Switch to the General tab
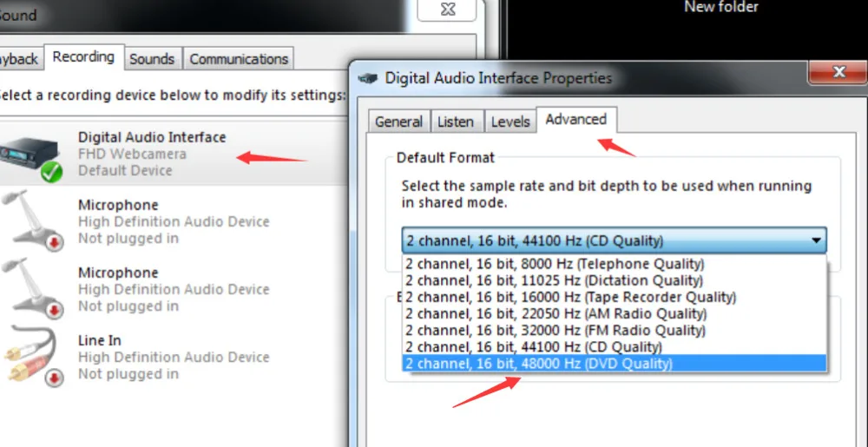This screenshot has height=447, width=868. (x=398, y=122)
